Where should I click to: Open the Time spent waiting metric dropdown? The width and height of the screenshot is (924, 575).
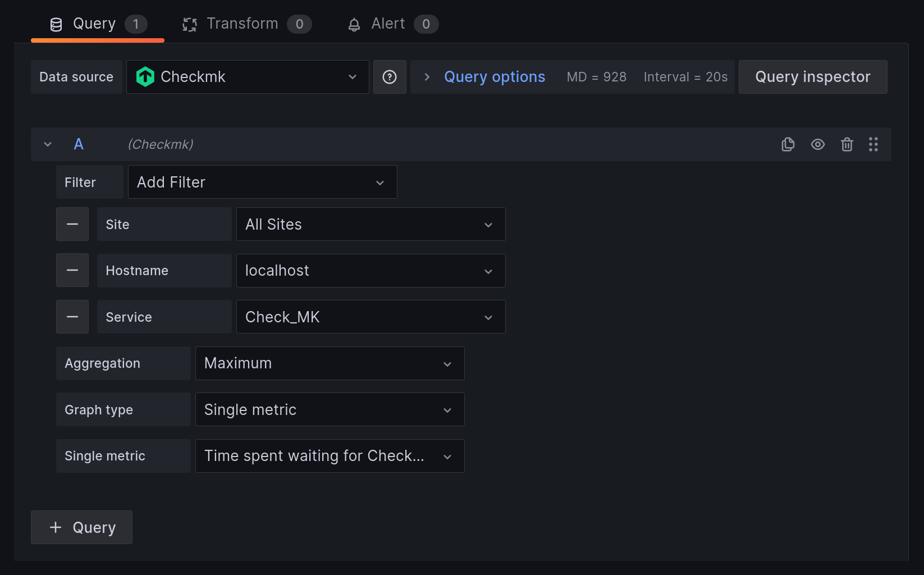coord(330,456)
